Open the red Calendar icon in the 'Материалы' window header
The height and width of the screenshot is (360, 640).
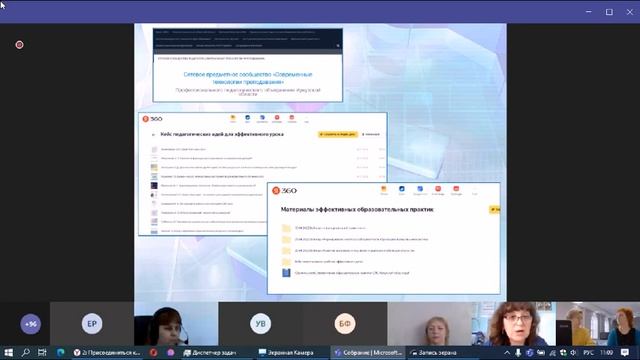(438, 190)
